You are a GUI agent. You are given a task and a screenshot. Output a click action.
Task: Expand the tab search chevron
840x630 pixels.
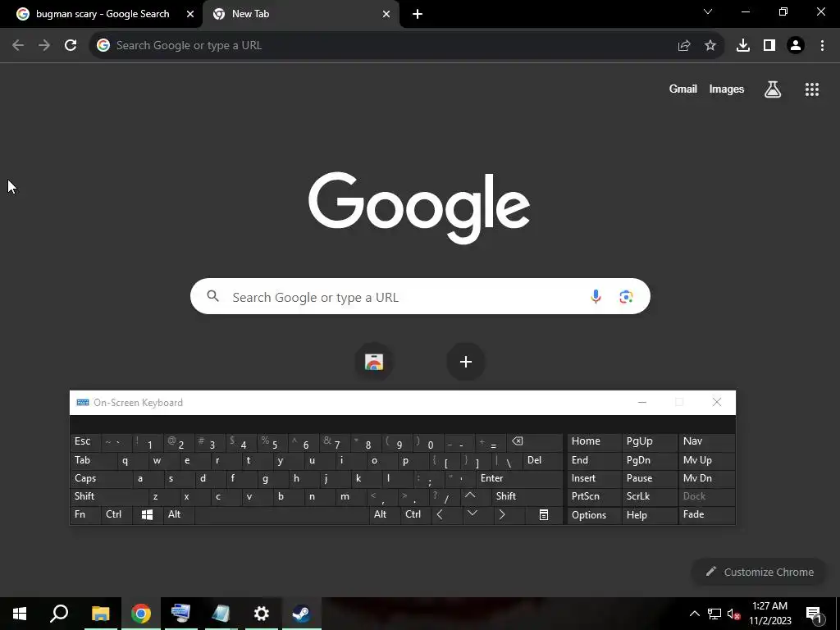(x=708, y=11)
